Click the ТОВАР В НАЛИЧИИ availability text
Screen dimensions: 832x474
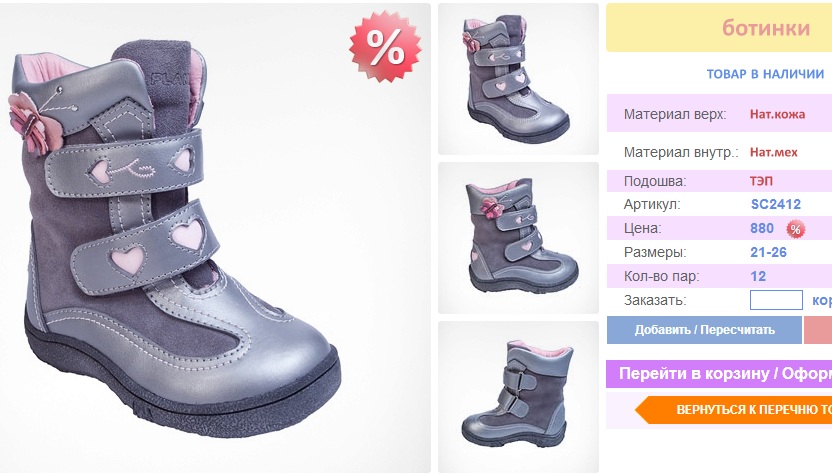tap(765, 74)
